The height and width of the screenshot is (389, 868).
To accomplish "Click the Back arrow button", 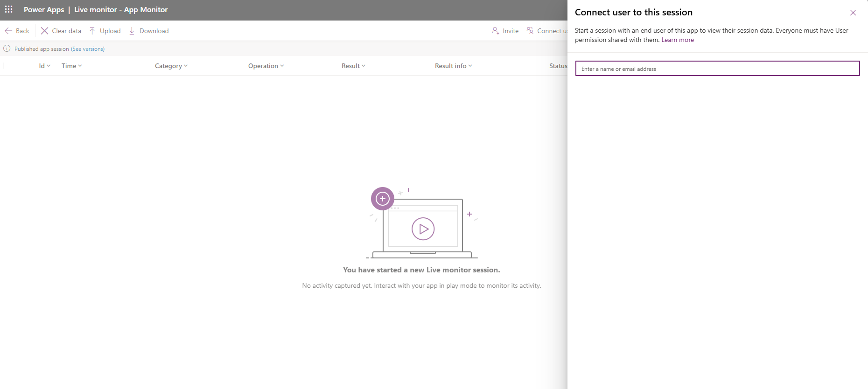I will coord(17,31).
